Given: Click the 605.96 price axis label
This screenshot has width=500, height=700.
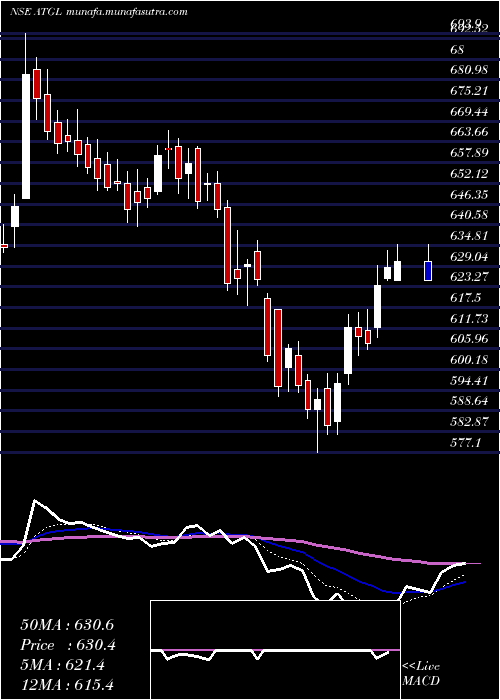Looking at the screenshot, I should tap(469, 339).
